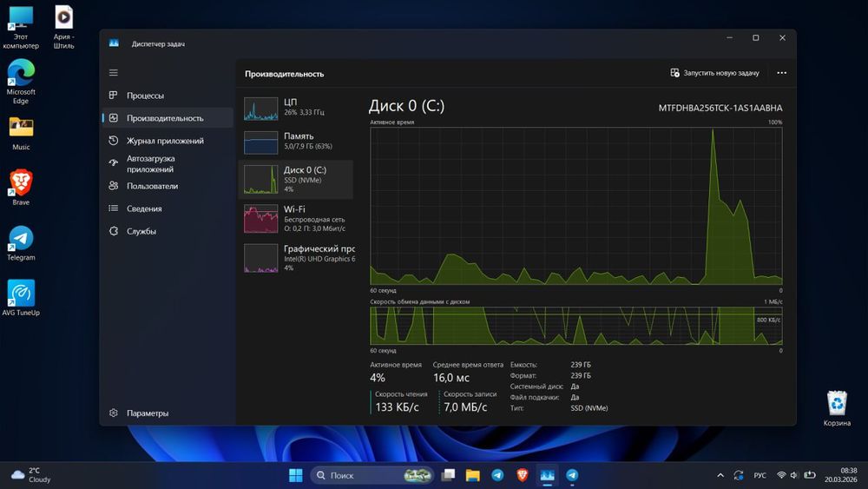Select Microsoft Edge desktop shortcut
This screenshot has height=489, width=868.
coord(21,82)
